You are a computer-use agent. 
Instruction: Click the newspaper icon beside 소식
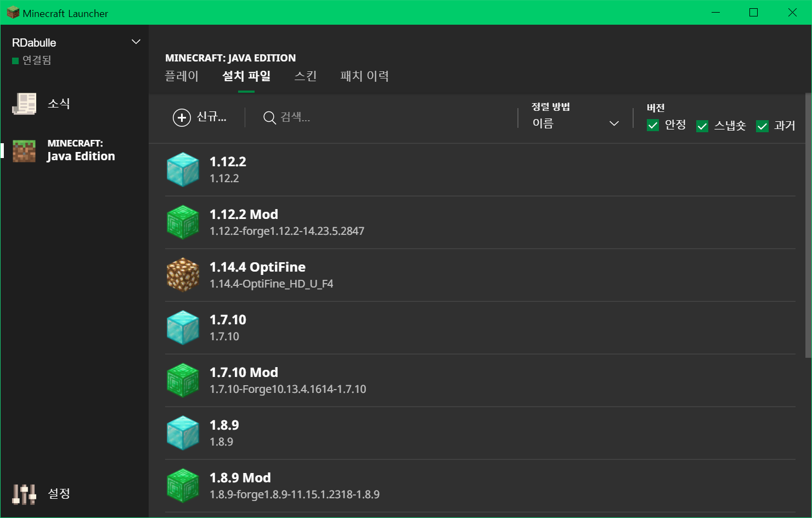(24, 104)
